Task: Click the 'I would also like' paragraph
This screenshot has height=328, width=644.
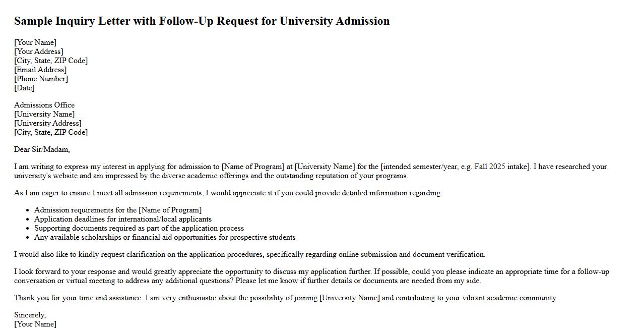Action: tap(249, 254)
